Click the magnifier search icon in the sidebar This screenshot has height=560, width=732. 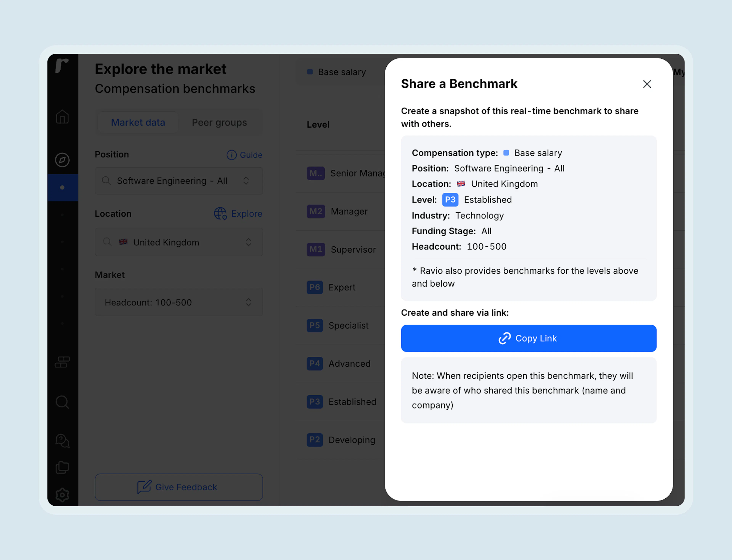pyautogui.click(x=62, y=402)
